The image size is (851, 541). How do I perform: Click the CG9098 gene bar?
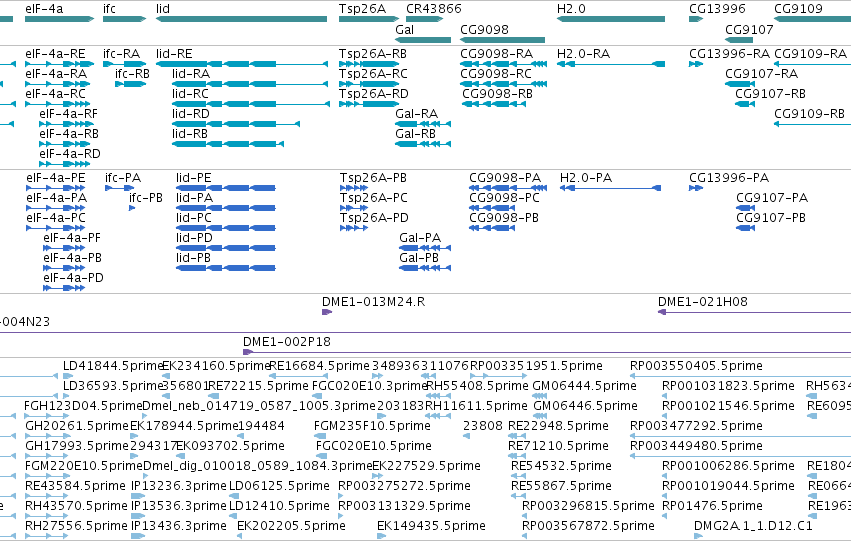pyautogui.click(x=503, y=40)
